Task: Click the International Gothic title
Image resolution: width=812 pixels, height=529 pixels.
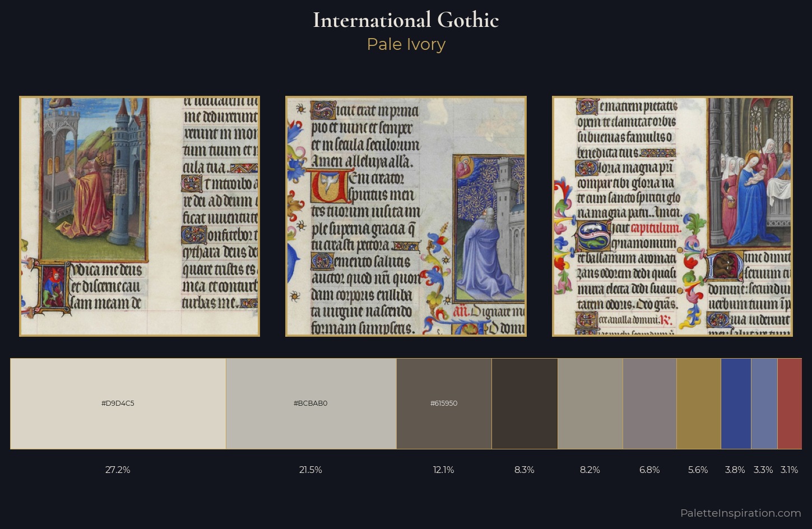Action: click(406, 20)
